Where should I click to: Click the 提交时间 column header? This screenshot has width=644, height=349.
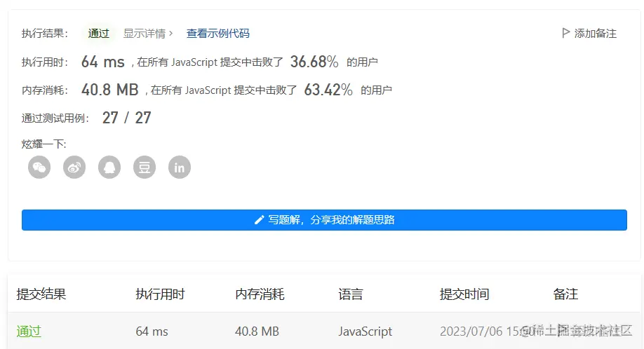(x=464, y=294)
